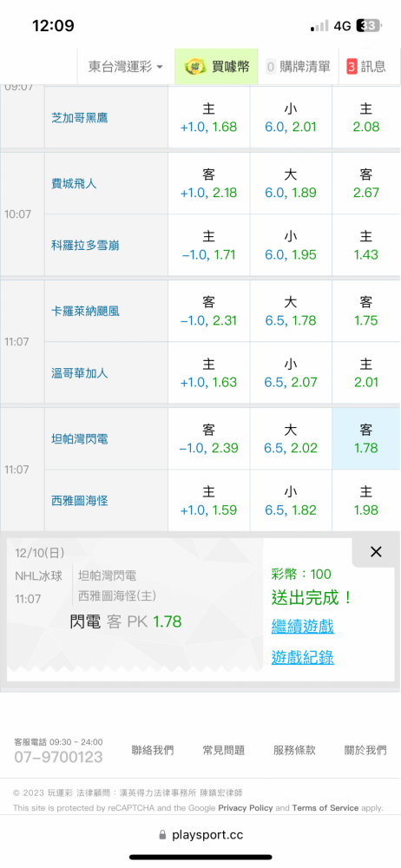Click the 繼續遊戲 link
401x868 pixels.
pos(302,627)
